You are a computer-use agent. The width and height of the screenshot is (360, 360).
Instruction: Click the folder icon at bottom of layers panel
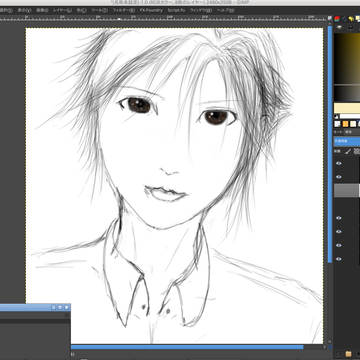click(348, 353)
